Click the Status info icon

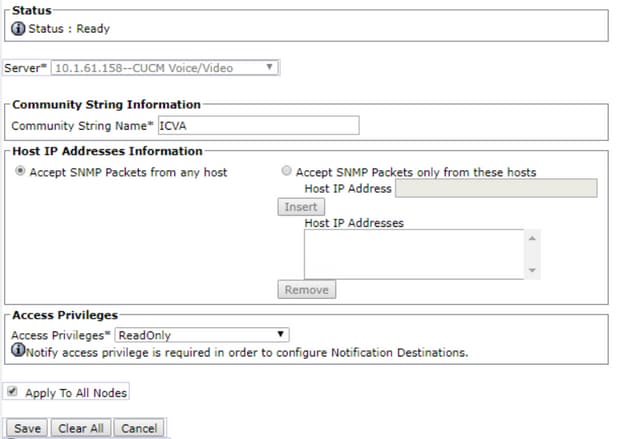point(18,29)
